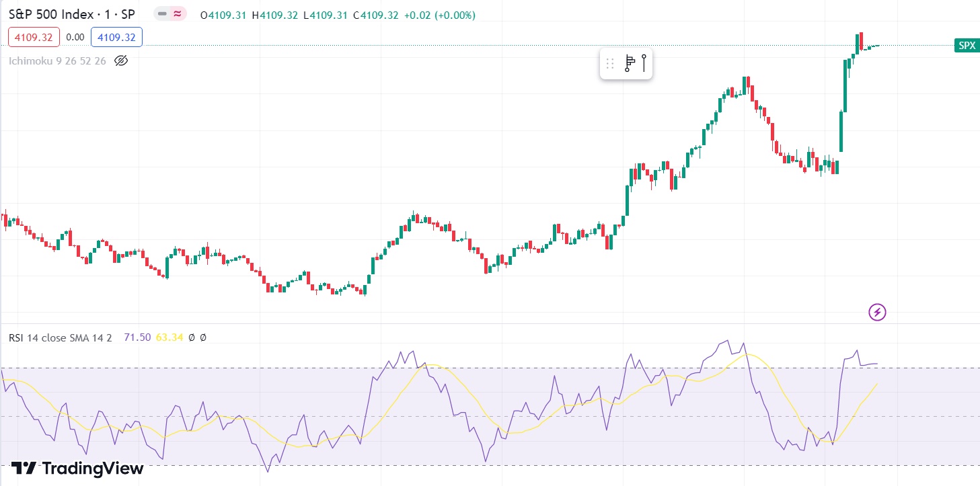Select the Ichimoku 9 26 52 26 legend
The width and height of the screenshot is (980, 486).
pos(57,60)
